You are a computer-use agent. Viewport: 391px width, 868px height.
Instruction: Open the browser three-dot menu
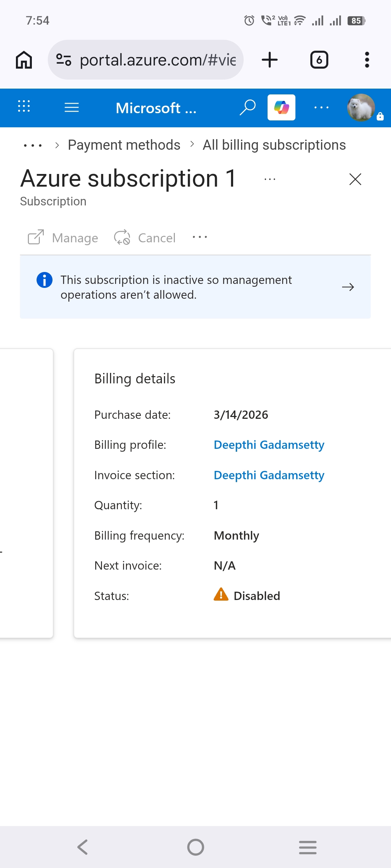(x=367, y=60)
